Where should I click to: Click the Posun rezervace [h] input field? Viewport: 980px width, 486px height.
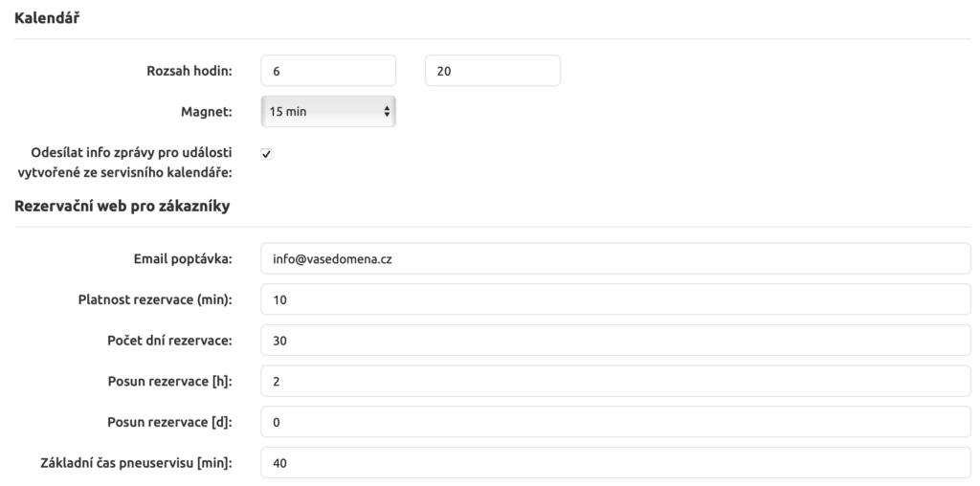pyautogui.click(x=615, y=382)
